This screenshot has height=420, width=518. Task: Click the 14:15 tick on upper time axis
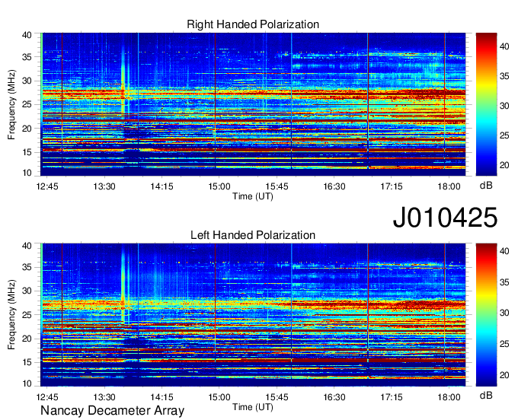(x=161, y=186)
